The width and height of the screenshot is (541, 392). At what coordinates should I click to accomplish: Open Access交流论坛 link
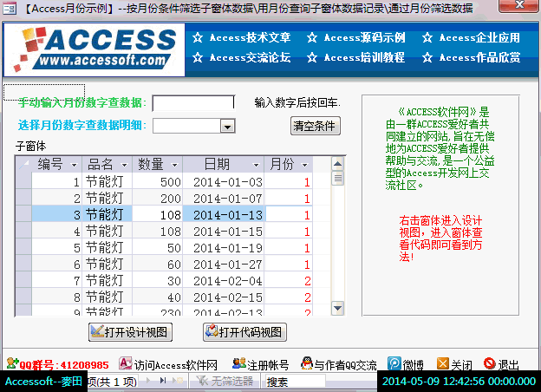251,57
